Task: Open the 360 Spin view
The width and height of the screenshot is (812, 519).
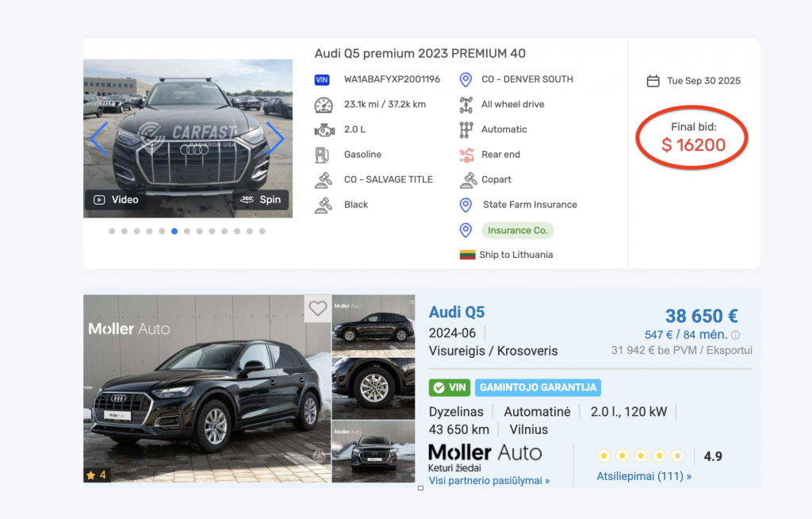Action: 261,200
